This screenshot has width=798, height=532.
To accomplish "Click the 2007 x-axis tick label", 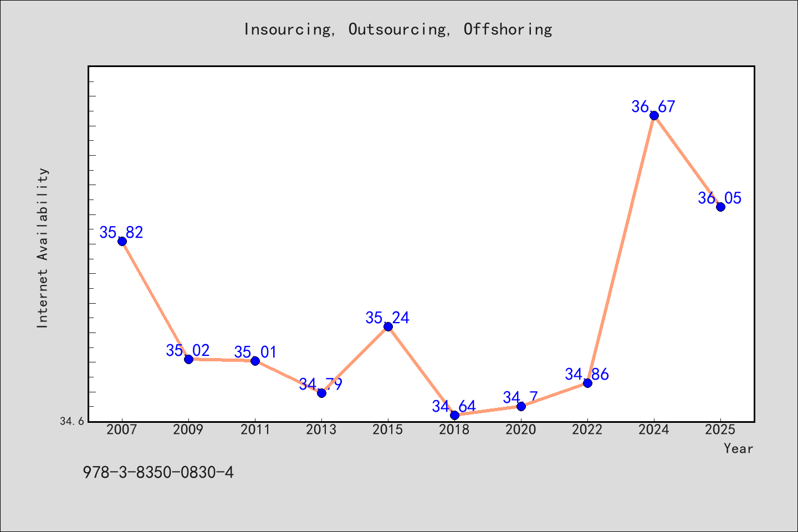I will 122,429.
